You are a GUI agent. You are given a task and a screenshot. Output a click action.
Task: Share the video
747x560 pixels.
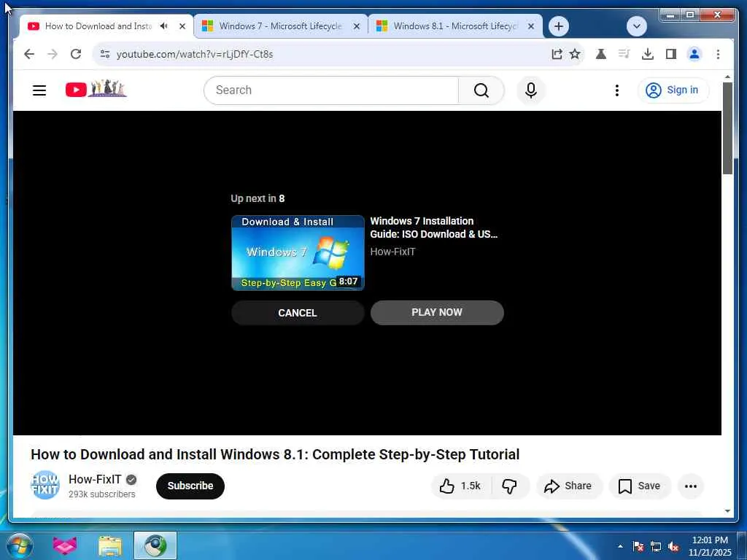point(569,486)
